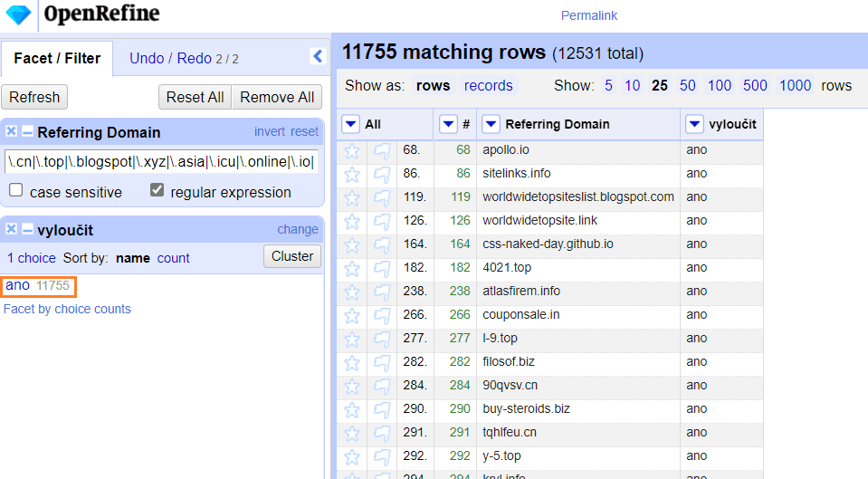Viewport: 868px width, 479px height.
Task: Select the Facet / Filter tab
Action: point(57,58)
